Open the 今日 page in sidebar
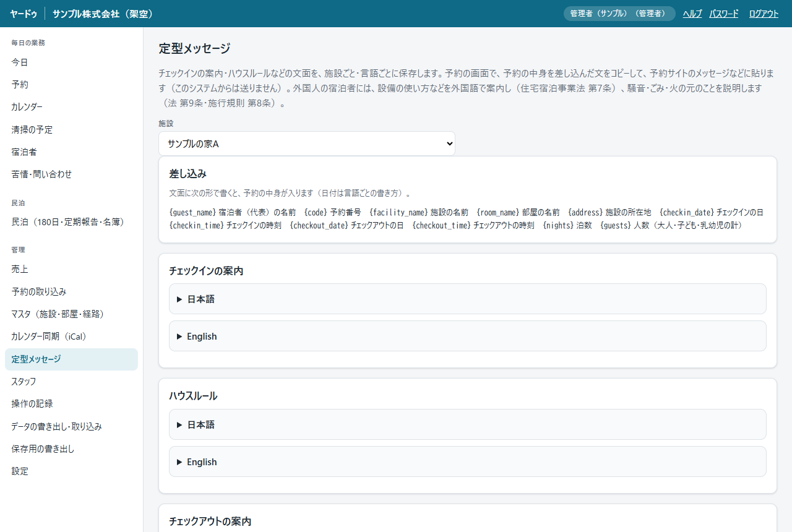792x532 pixels. tap(71, 62)
